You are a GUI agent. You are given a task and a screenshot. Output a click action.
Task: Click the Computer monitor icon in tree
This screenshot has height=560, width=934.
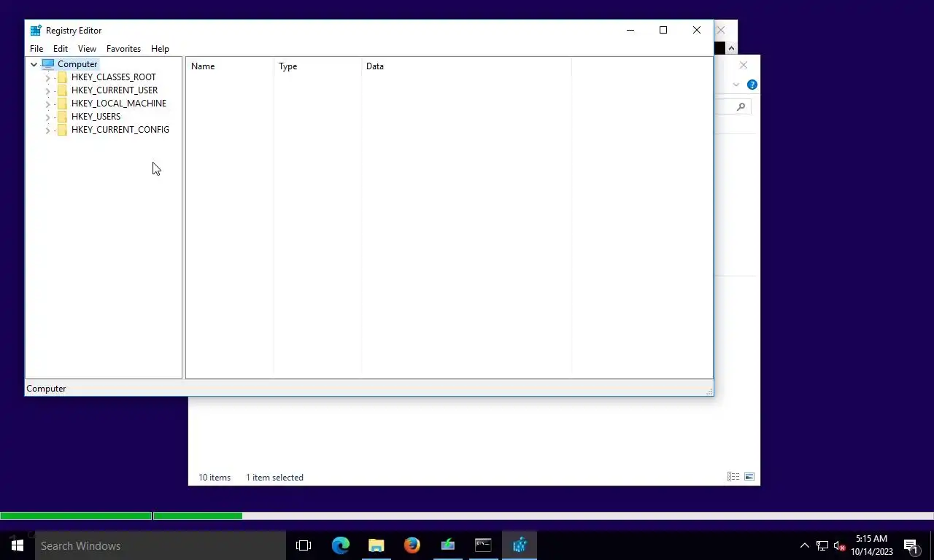click(x=48, y=64)
